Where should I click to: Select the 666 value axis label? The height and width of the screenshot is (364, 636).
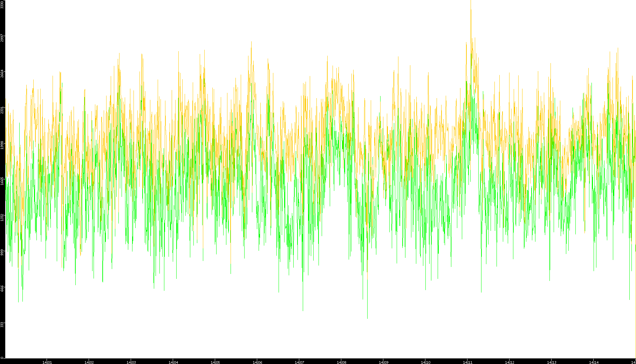point(2,288)
